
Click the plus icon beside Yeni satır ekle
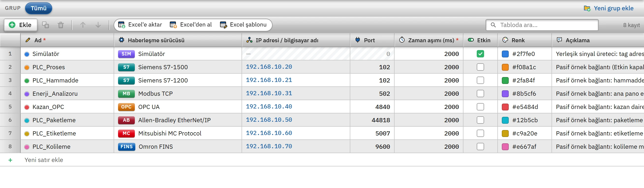(10, 160)
